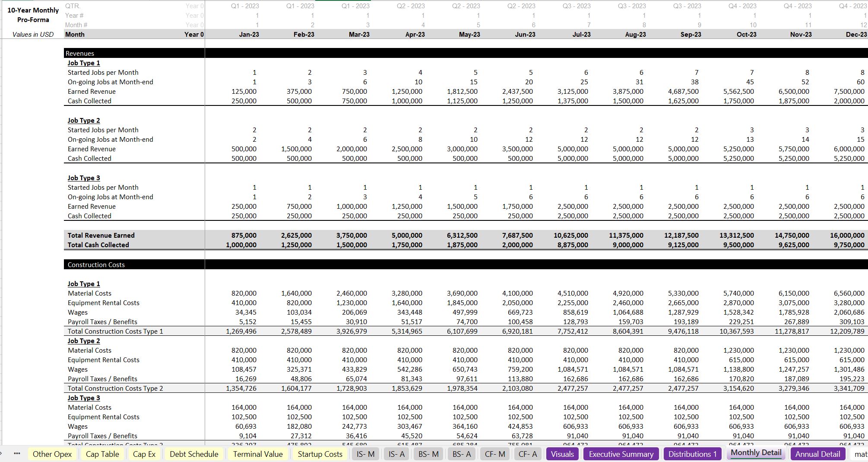Open the Cap Ex sheet tab
868x462 pixels.
(144, 454)
